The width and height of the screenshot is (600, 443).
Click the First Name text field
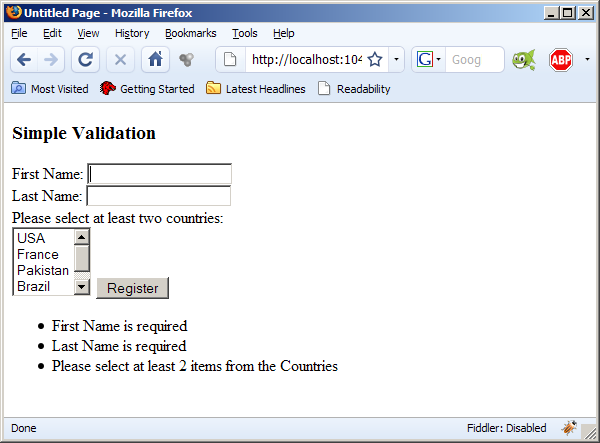point(160,174)
